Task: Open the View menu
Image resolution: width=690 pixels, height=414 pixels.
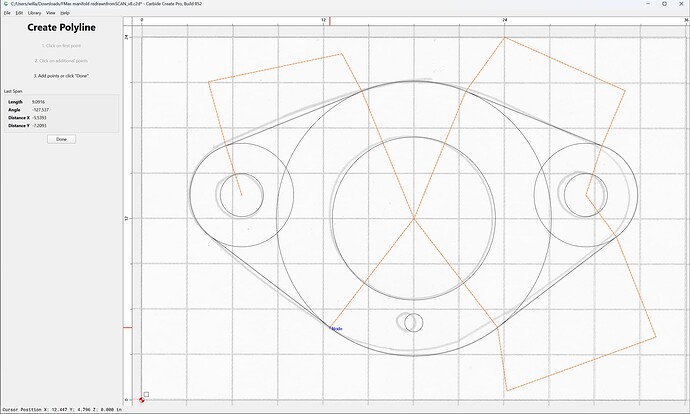Action: [x=51, y=13]
